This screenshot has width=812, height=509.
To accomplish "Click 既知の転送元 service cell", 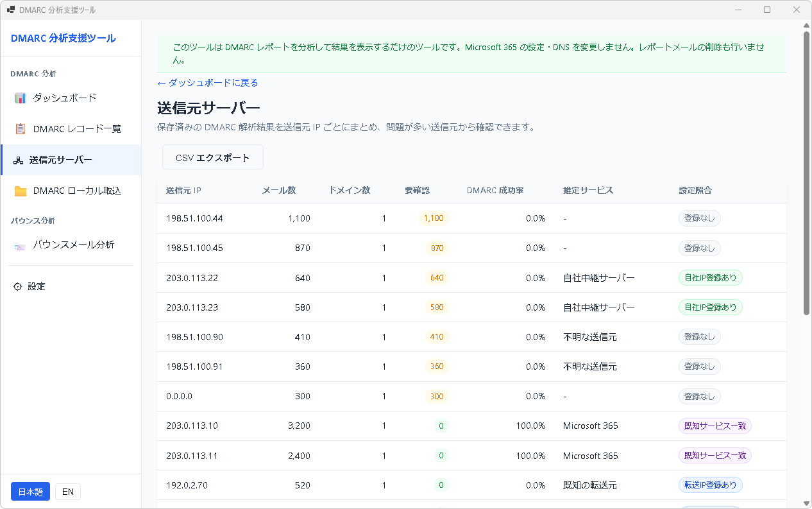I will pos(590,485).
